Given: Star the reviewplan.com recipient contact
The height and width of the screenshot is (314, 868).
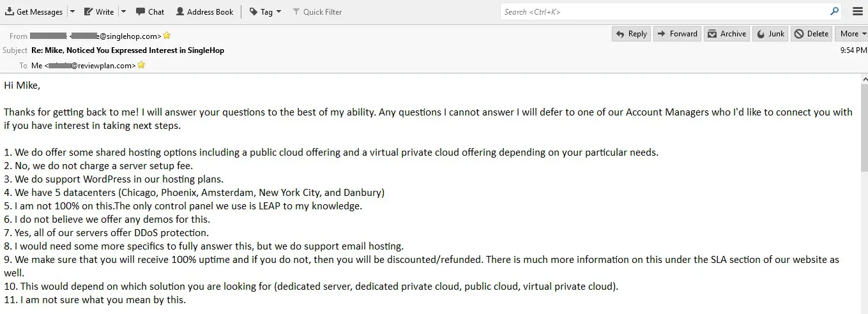Looking at the screenshot, I should pyautogui.click(x=141, y=65).
